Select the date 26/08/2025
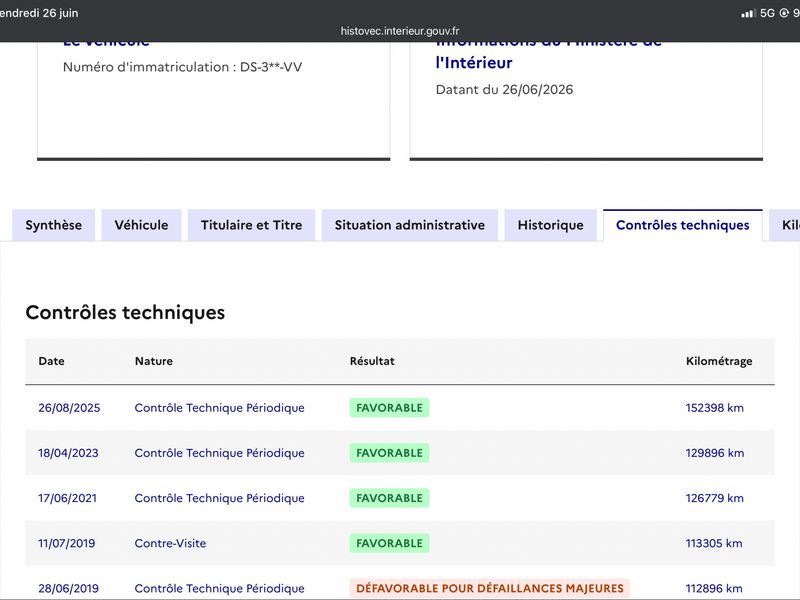The width and height of the screenshot is (800, 600). coord(69,408)
